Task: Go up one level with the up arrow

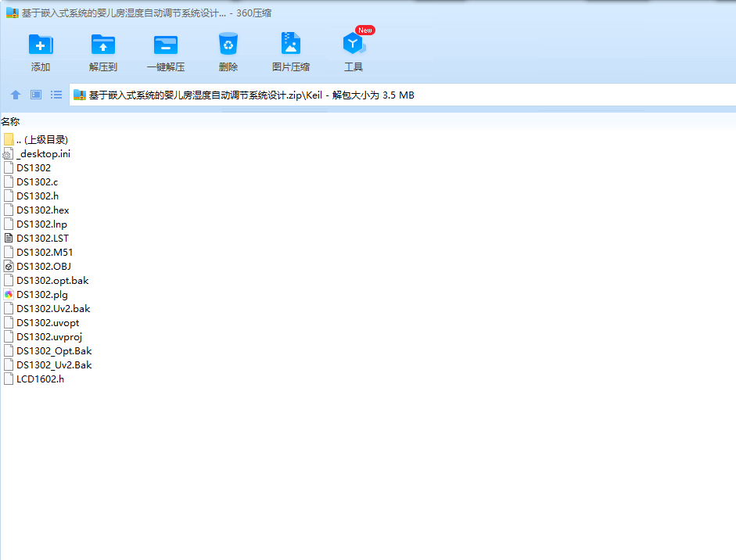Action: tap(16, 95)
